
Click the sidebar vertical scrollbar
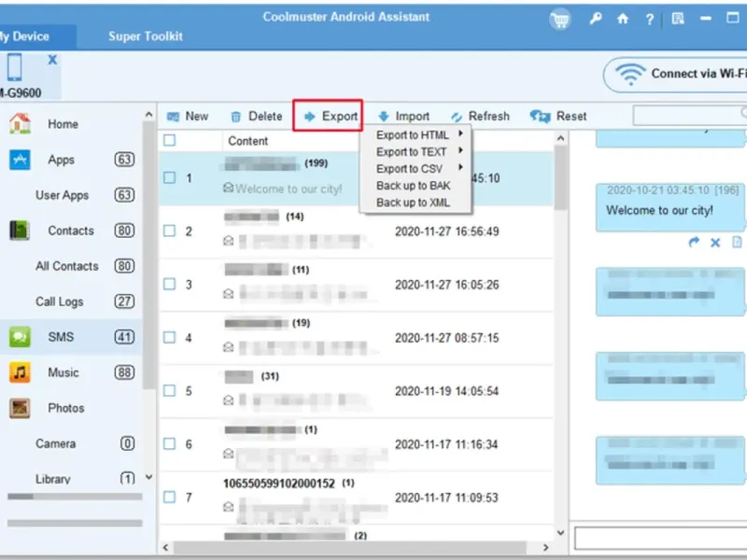(x=148, y=255)
